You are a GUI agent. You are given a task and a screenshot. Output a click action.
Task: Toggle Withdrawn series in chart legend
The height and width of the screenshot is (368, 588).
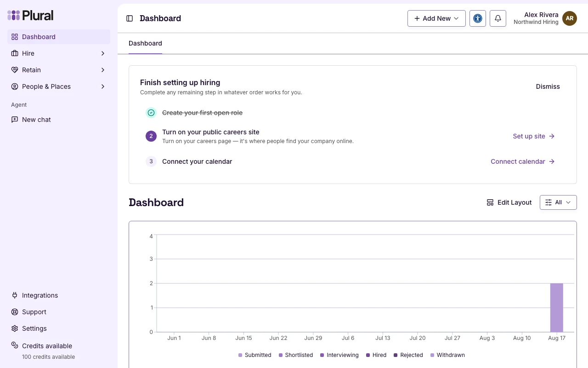point(447,355)
